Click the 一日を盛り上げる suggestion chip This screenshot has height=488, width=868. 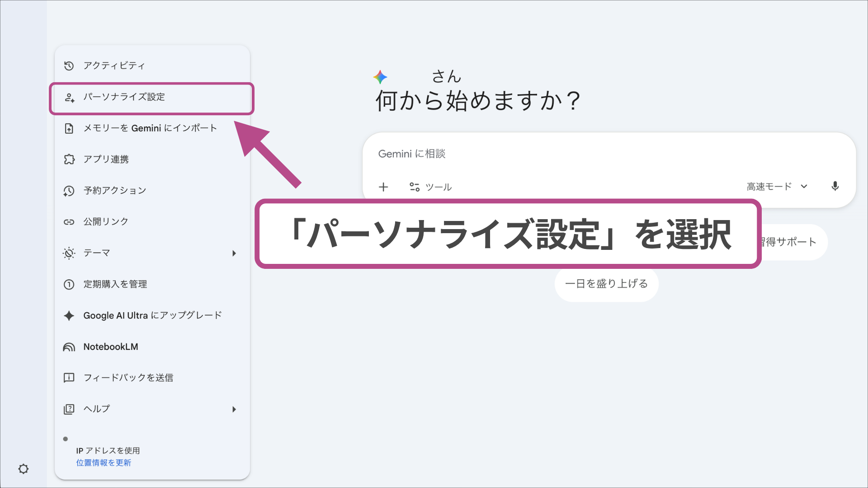pyautogui.click(x=607, y=284)
